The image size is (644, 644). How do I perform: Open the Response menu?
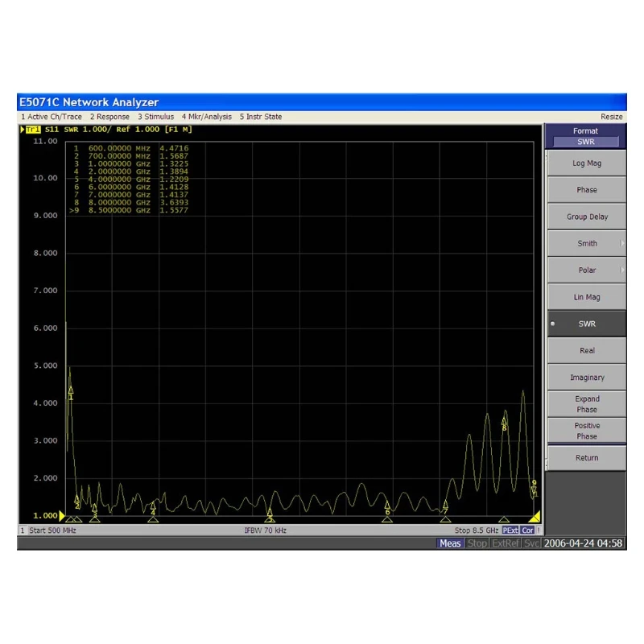pyautogui.click(x=109, y=117)
